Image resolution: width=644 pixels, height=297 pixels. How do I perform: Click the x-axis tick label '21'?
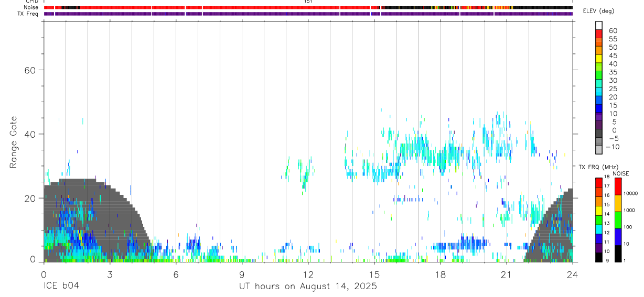tap(506, 274)
